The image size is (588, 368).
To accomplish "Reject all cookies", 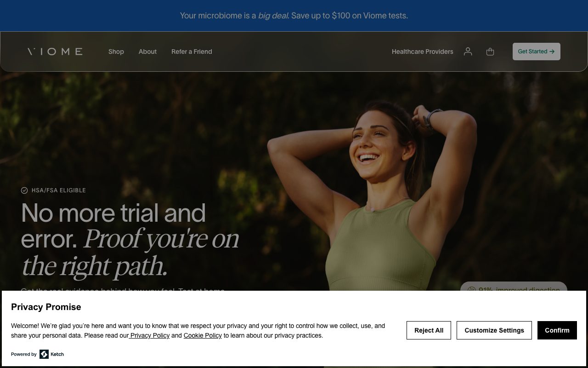I will 429,330.
